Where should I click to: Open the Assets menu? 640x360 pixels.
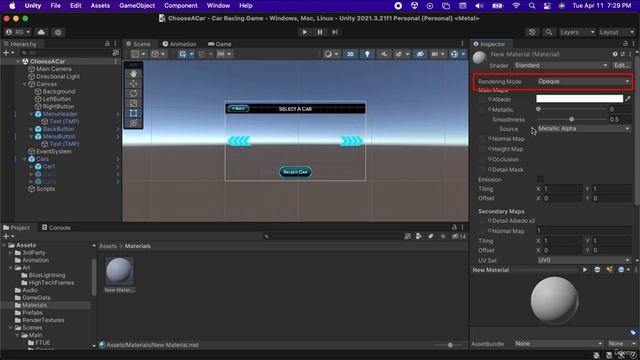click(x=100, y=6)
